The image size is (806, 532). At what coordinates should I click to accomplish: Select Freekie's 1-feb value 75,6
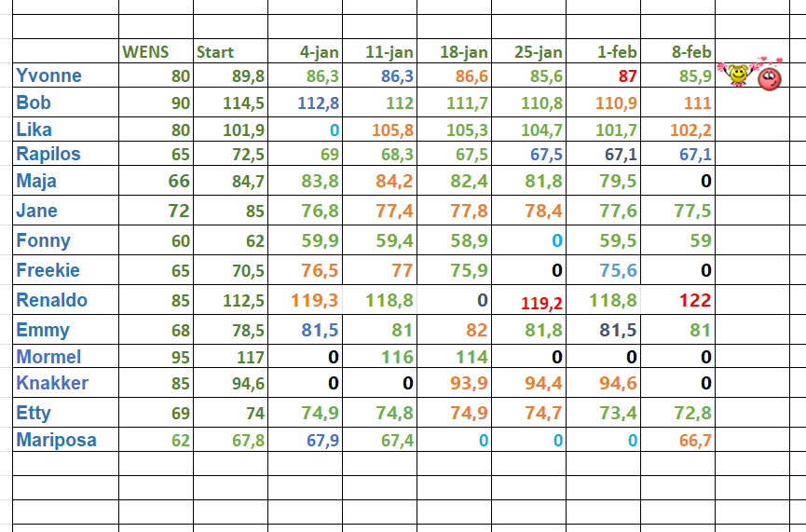click(619, 271)
